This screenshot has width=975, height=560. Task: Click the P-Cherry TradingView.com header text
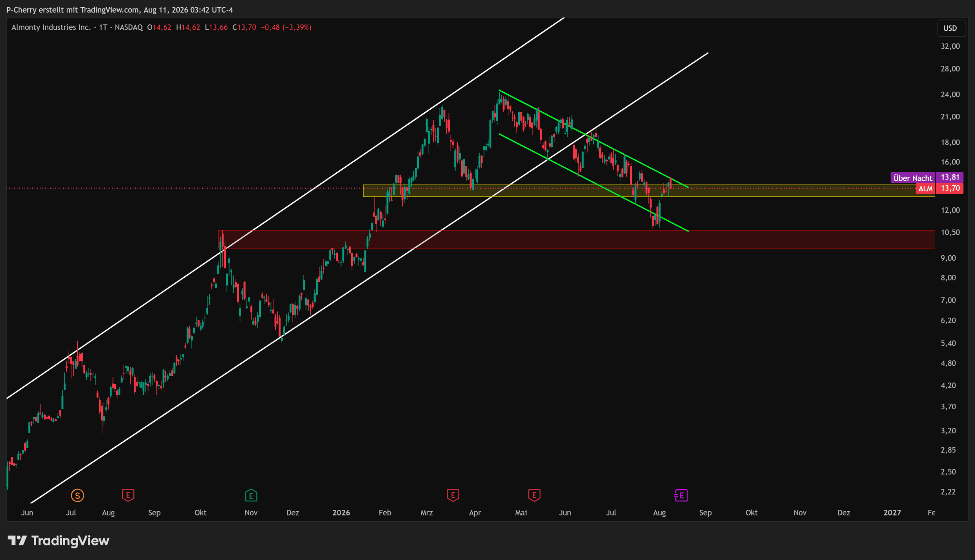119,10
